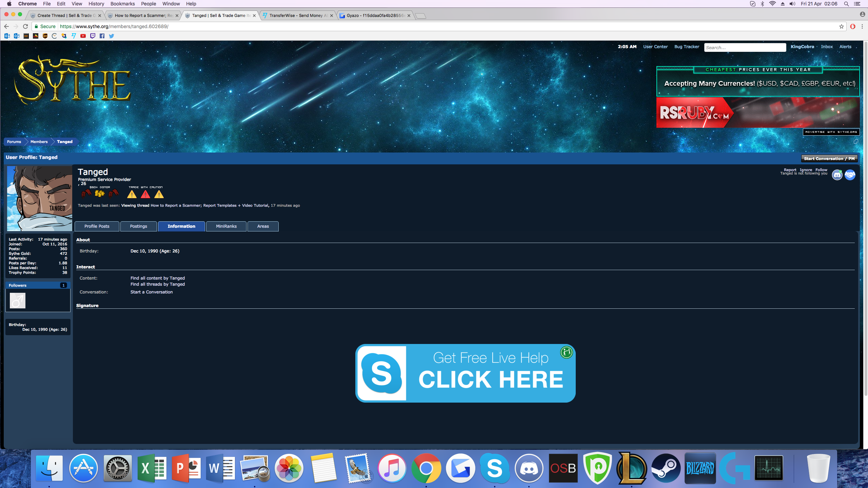Image resolution: width=868 pixels, height=488 pixels.
Task: Open the Bookmarks menu in menu bar
Action: point(122,4)
